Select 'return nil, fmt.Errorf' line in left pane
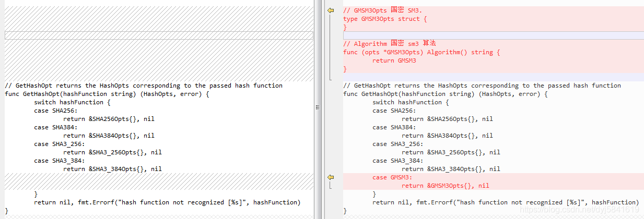This screenshot has width=644, height=219. click(x=168, y=202)
